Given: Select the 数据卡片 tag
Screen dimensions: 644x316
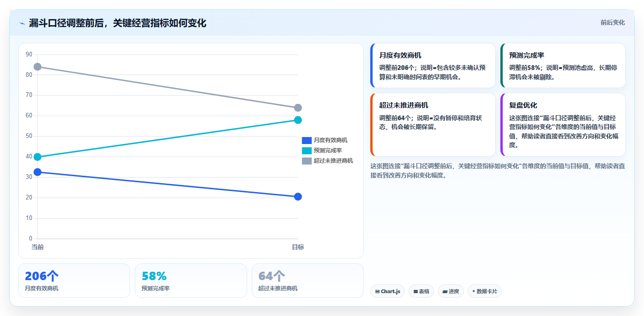Looking at the screenshot, I should pyautogui.click(x=485, y=291).
